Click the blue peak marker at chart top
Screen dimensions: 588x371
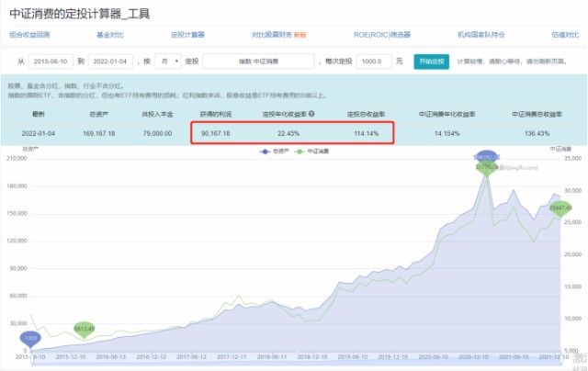(x=486, y=157)
